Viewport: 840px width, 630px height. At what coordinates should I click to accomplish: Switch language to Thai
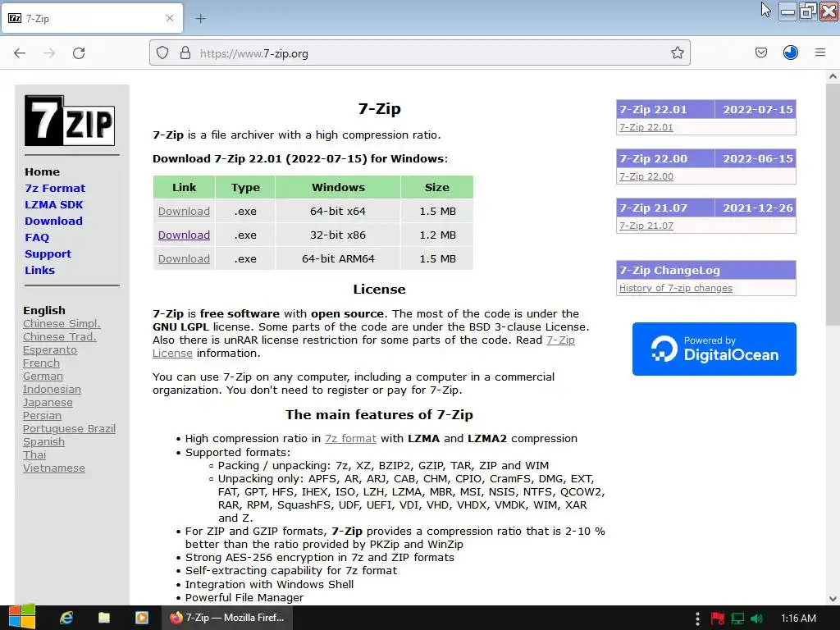(x=34, y=454)
